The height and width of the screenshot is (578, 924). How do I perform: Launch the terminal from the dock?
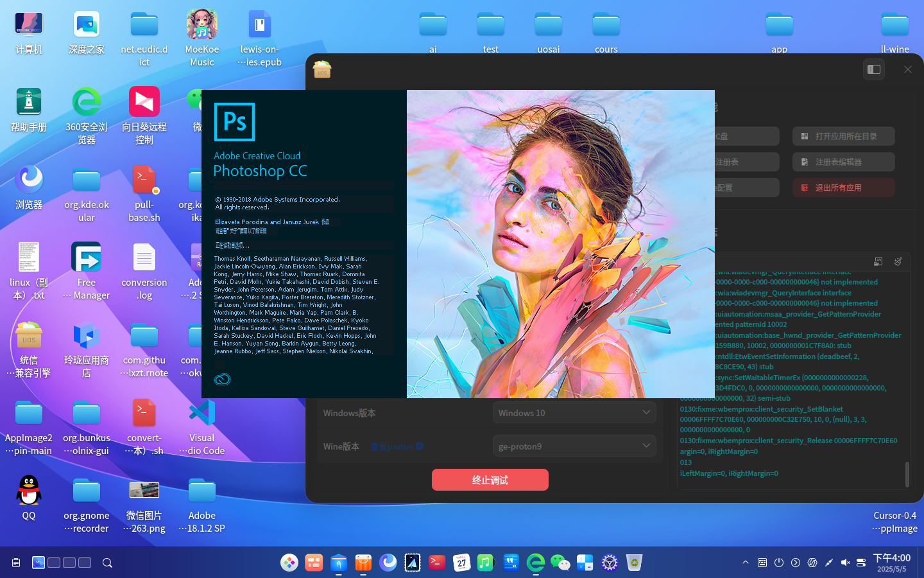pyautogui.click(x=437, y=563)
